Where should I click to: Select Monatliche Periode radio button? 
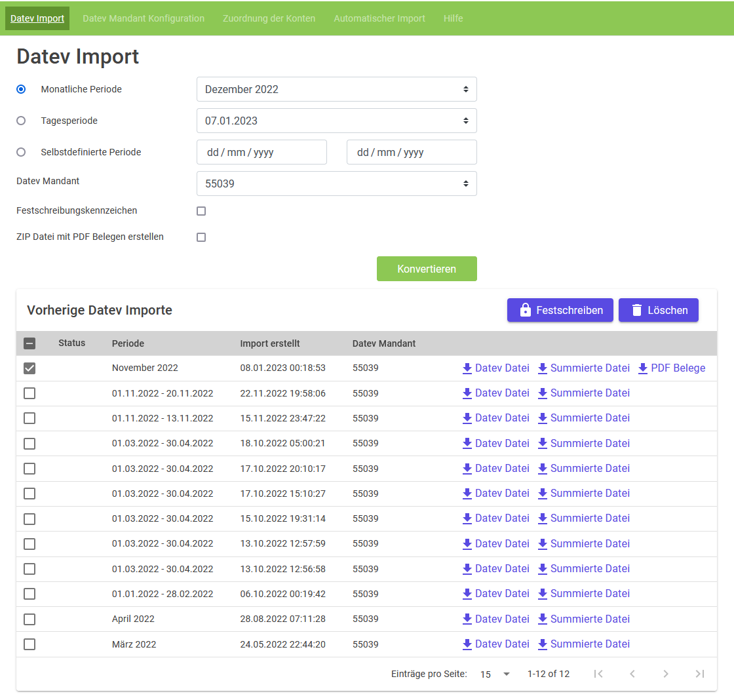point(21,89)
